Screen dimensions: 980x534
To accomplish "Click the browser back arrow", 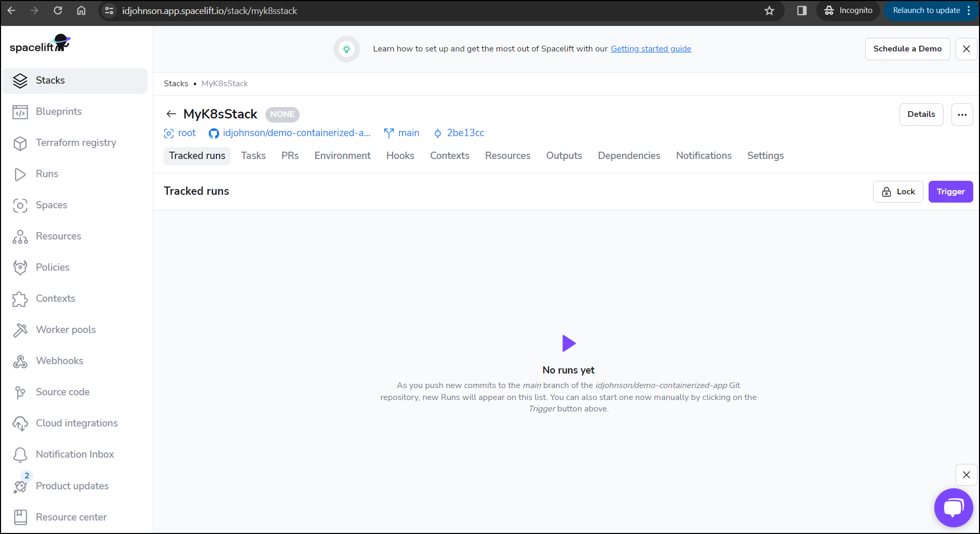I will pyautogui.click(x=11, y=10).
